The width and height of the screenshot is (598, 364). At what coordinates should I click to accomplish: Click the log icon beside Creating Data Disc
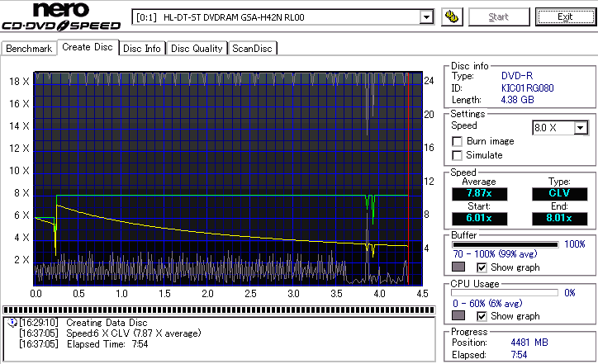point(12,322)
